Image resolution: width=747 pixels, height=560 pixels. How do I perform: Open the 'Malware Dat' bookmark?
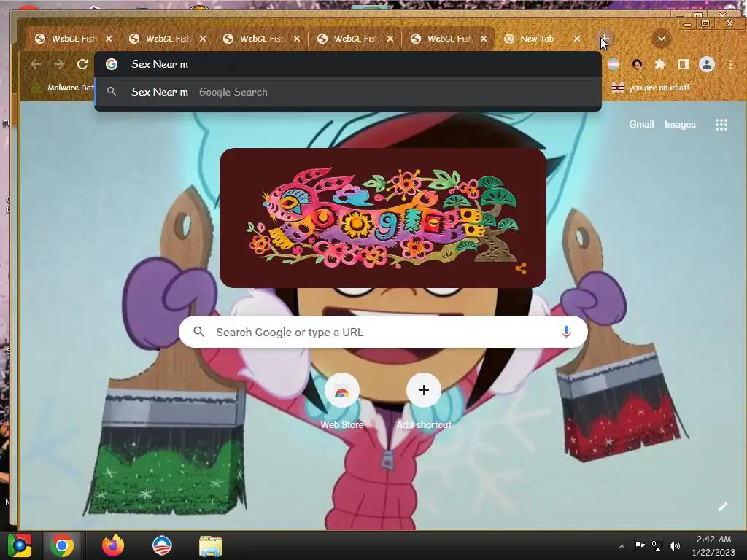(62, 87)
